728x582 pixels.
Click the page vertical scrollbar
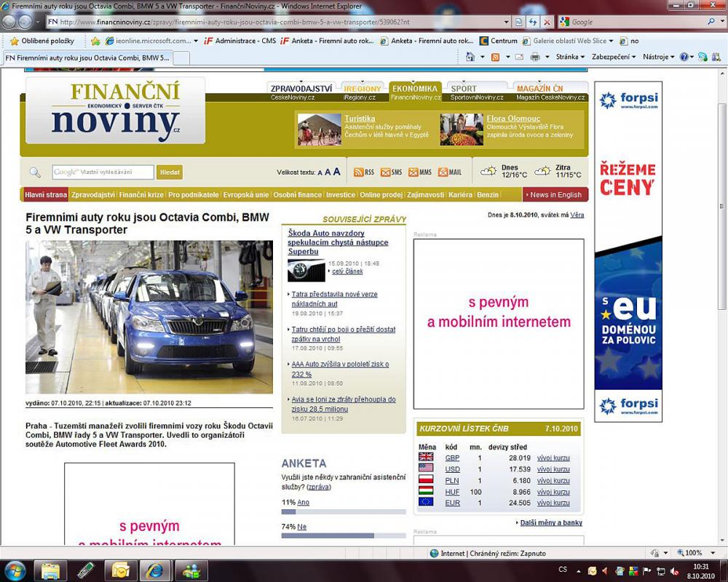tap(722, 207)
